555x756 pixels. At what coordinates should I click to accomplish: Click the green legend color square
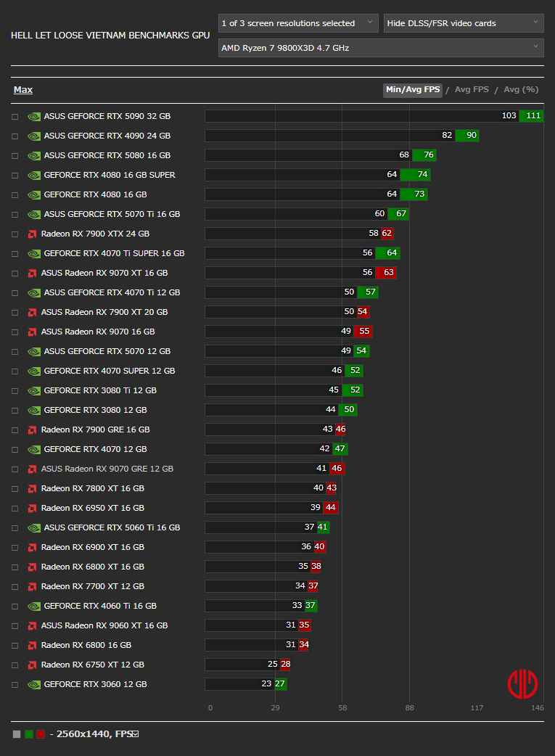click(x=29, y=734)
